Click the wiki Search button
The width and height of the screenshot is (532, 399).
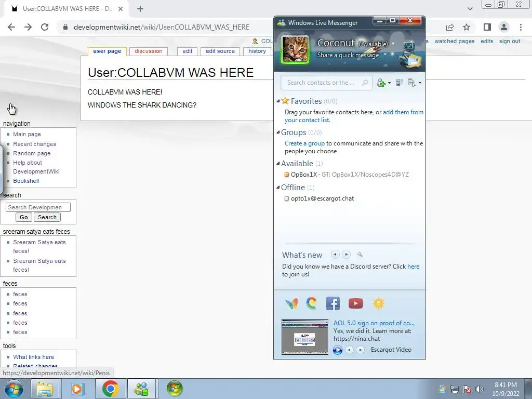pyautogui.click(x=47, y=217)
